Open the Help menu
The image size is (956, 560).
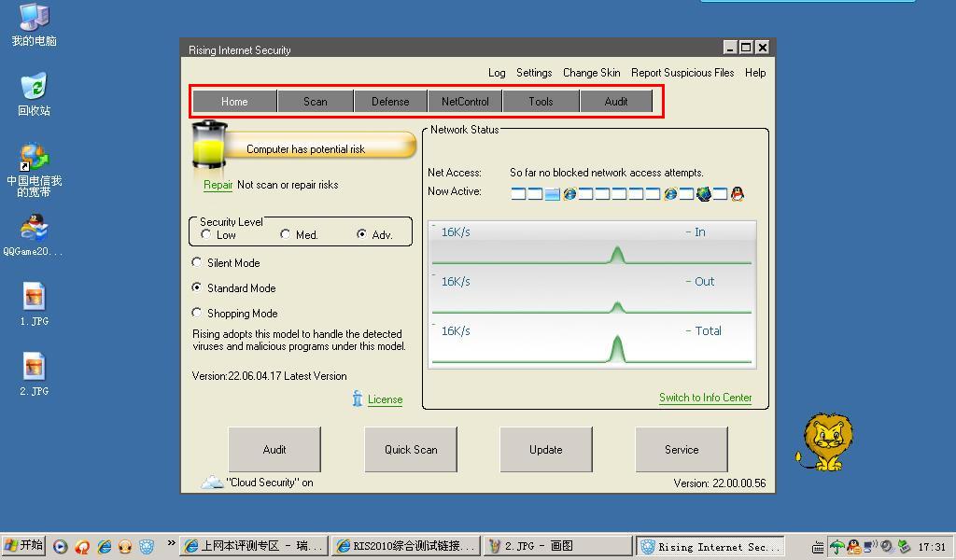pyautogui.click(x=754, y=73)
